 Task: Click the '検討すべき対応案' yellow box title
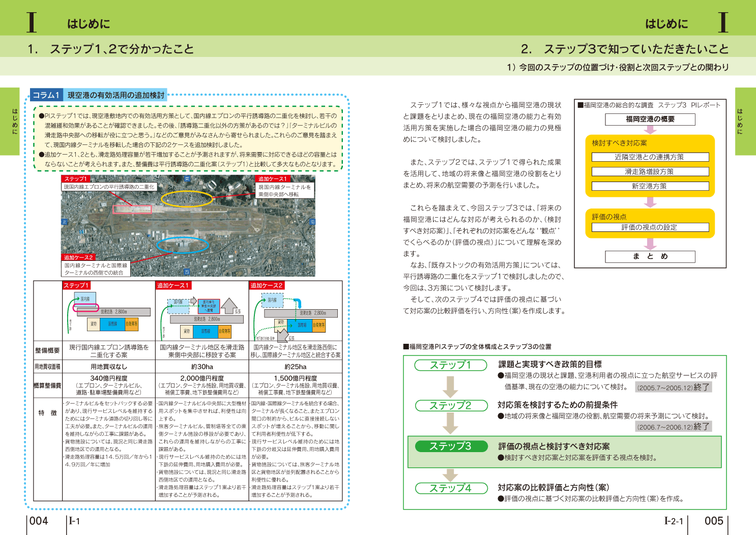[619, 143]
